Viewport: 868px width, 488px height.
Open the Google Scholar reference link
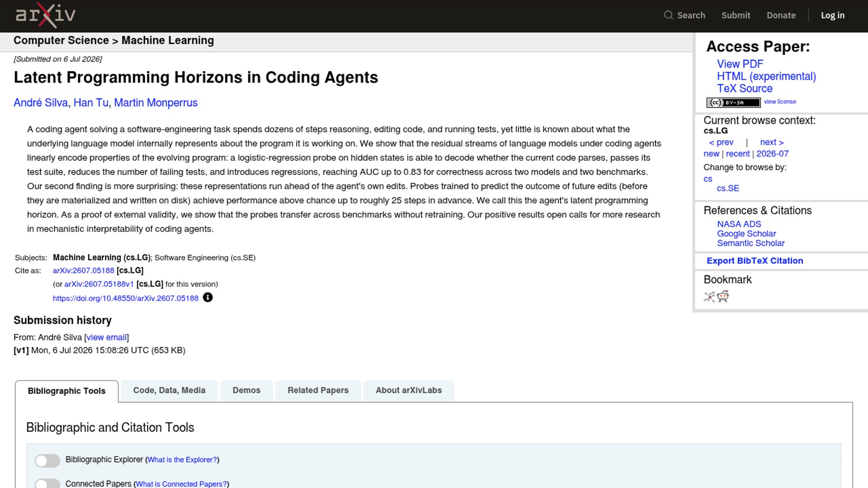pos(746,234)
